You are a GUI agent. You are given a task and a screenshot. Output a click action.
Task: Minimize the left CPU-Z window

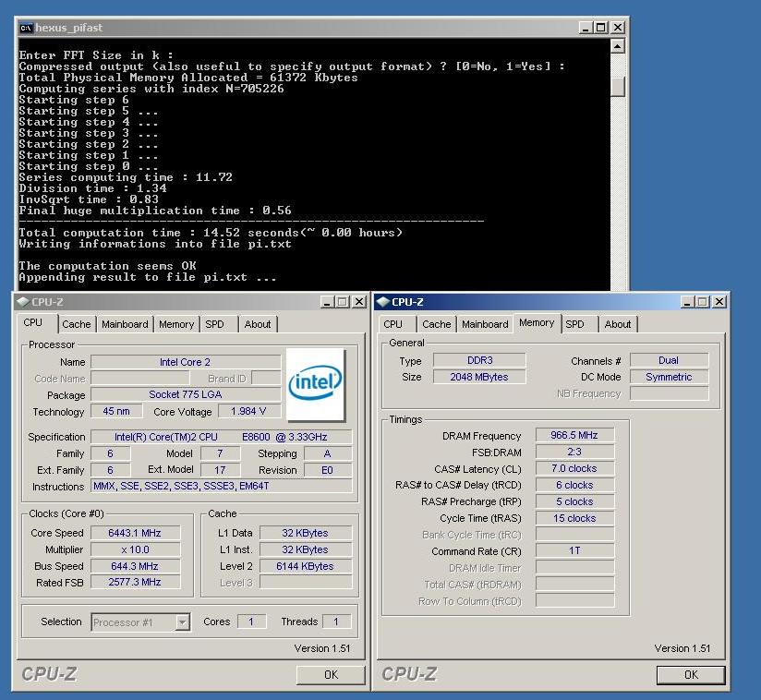click(x=327, y=301)
